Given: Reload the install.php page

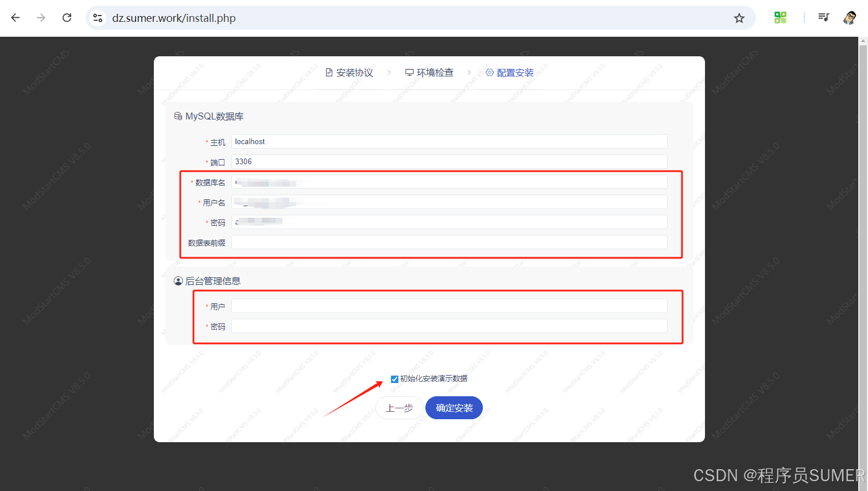Looking at the screenshot, I should [67, 18].
